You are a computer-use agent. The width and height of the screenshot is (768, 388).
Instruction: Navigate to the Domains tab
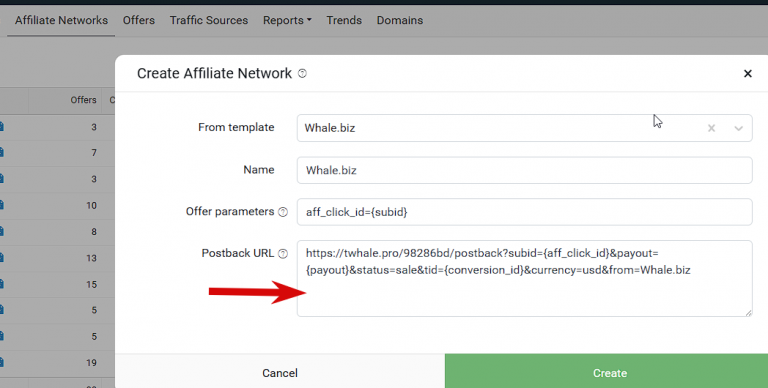pyautogui.click(x=400, y=21)
